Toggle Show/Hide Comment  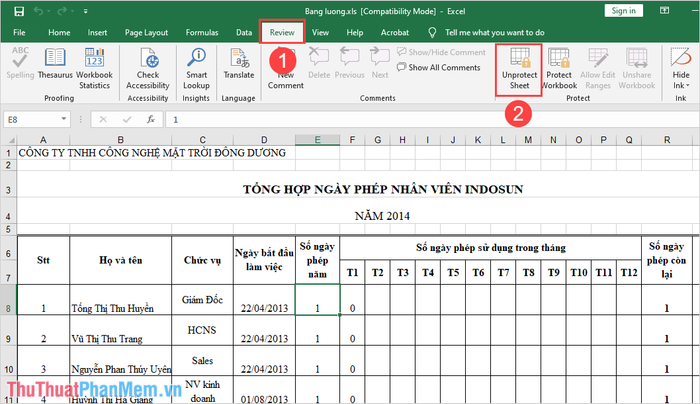[x=441, y=52]
